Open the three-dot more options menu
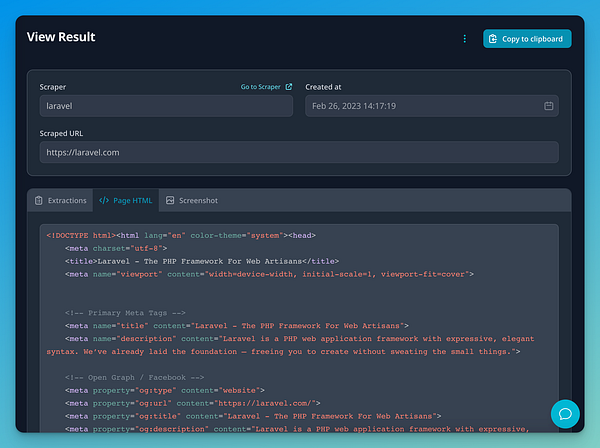 click(464, 39)
